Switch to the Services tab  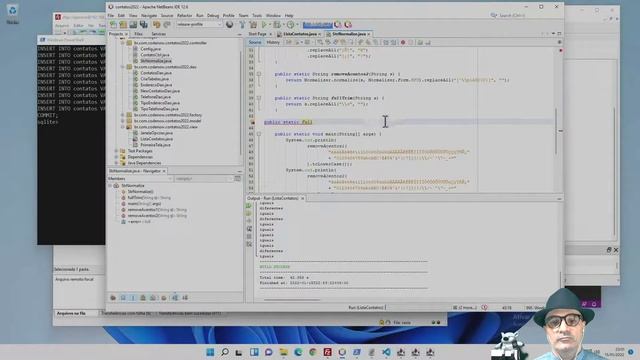(x=159, y=34)
